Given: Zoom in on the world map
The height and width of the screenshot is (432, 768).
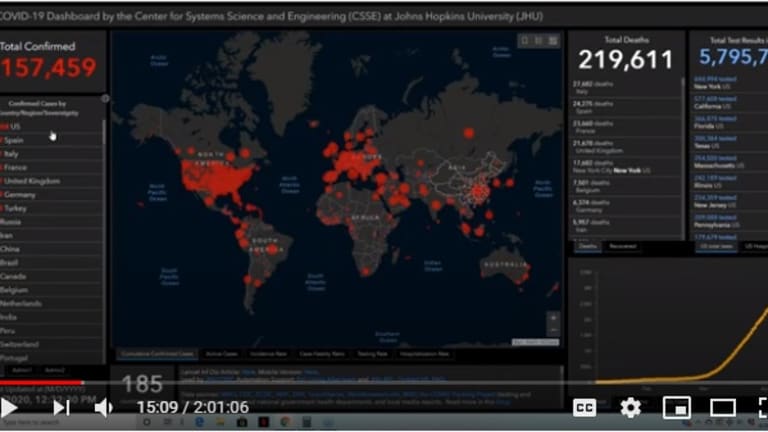Looking at the screenshot, I should pyautogui.click(x=553, y=318).
